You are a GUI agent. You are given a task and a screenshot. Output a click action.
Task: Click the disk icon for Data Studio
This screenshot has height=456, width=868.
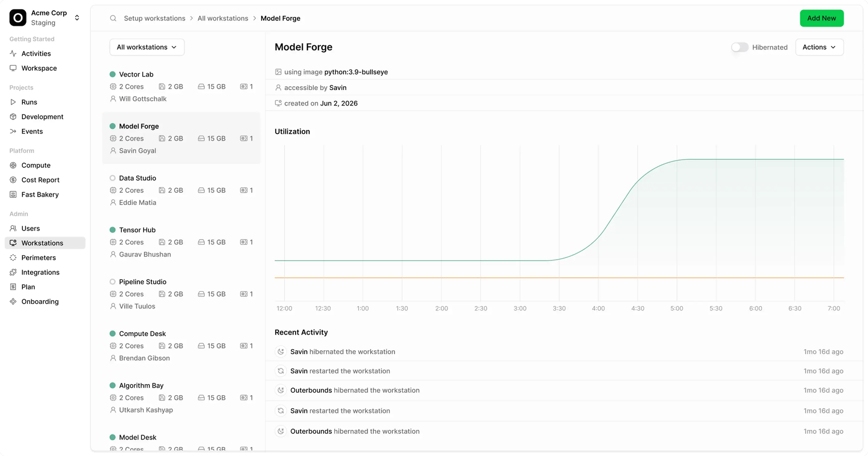tap(201, 191)
